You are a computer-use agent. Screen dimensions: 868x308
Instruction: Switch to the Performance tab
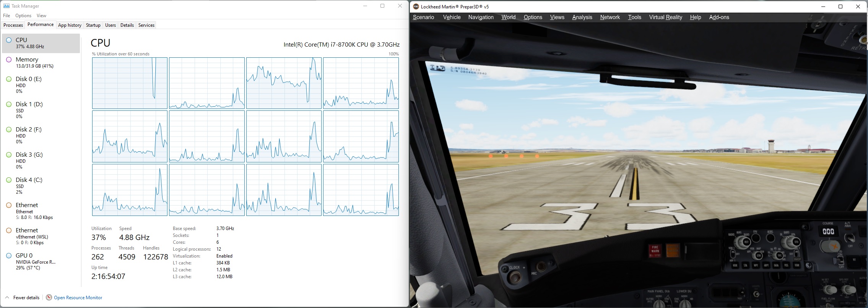tap(41, 24)
